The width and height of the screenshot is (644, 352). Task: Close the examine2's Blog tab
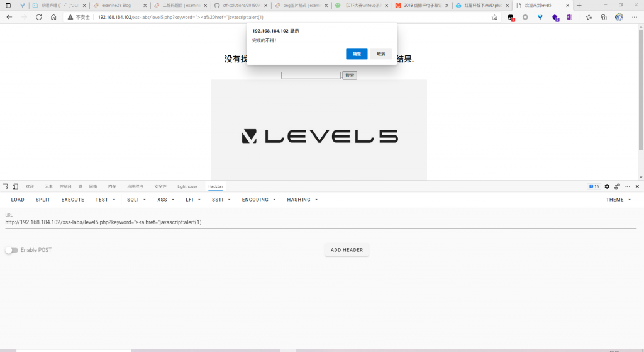click(145, 6)
